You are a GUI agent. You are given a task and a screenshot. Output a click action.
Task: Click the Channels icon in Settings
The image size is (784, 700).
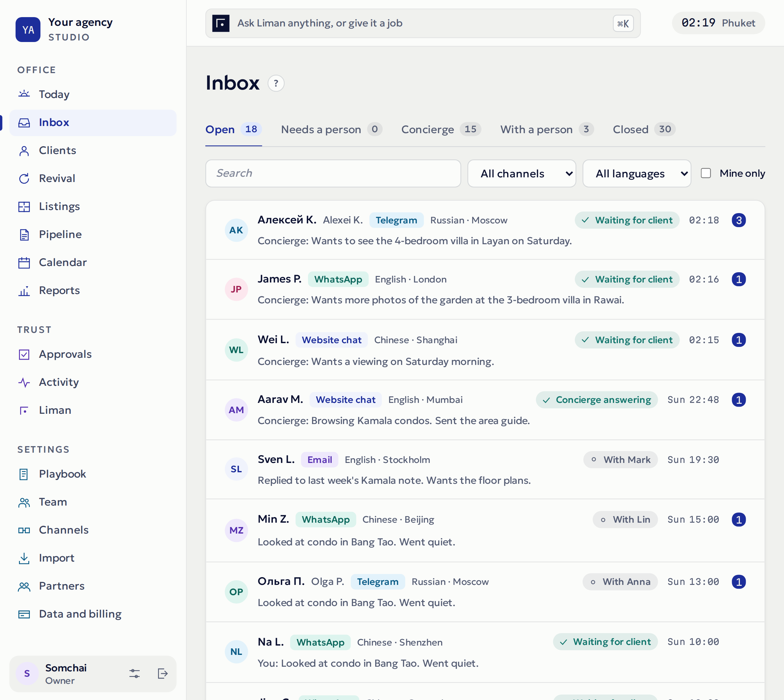point(24,530)
